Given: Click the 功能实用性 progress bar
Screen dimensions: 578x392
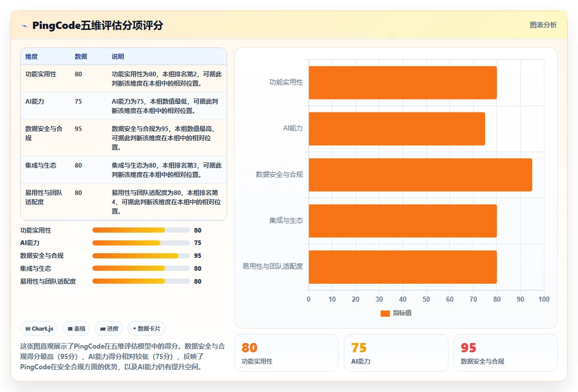Looking at the screenshot, I should [x=141, y=230].
